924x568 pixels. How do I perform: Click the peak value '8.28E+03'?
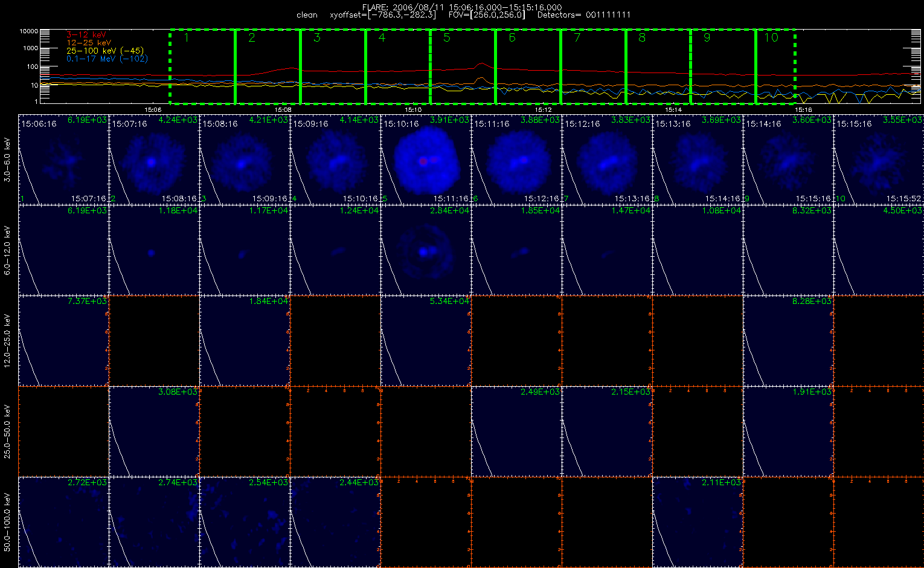pos(812,302)
